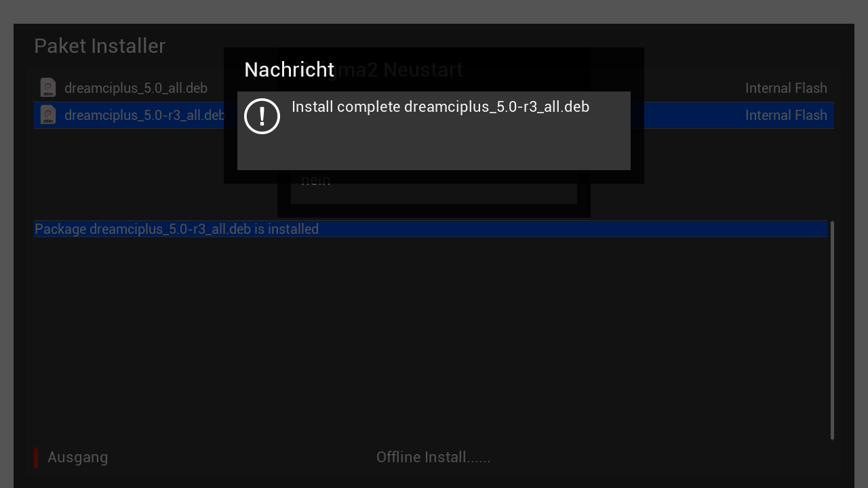Image resolution: width=868 pixels, height=488 pixels.
Task: Click the Install complete message text
Action: point(440,107)
